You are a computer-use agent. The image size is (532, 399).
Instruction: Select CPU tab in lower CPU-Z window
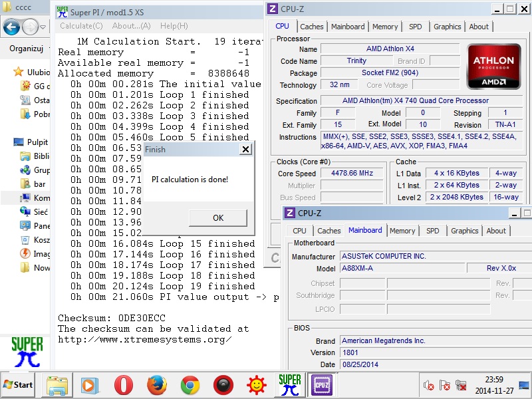pyautogui.click(x=299, y=231)
